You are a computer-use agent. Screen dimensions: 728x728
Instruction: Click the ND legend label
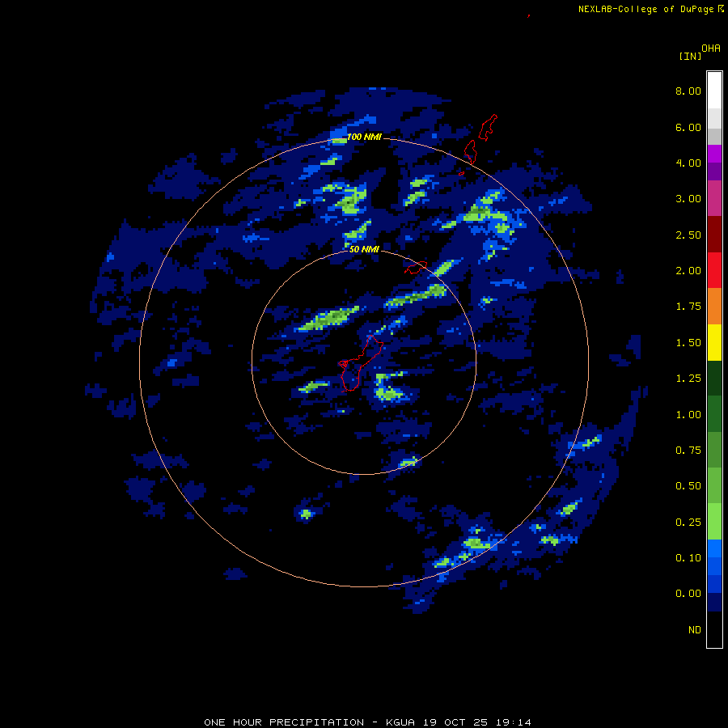(695, 630)
